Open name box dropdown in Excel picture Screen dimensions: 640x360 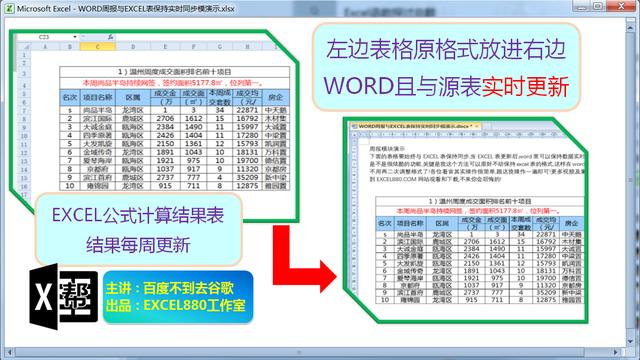click(75, 37)
